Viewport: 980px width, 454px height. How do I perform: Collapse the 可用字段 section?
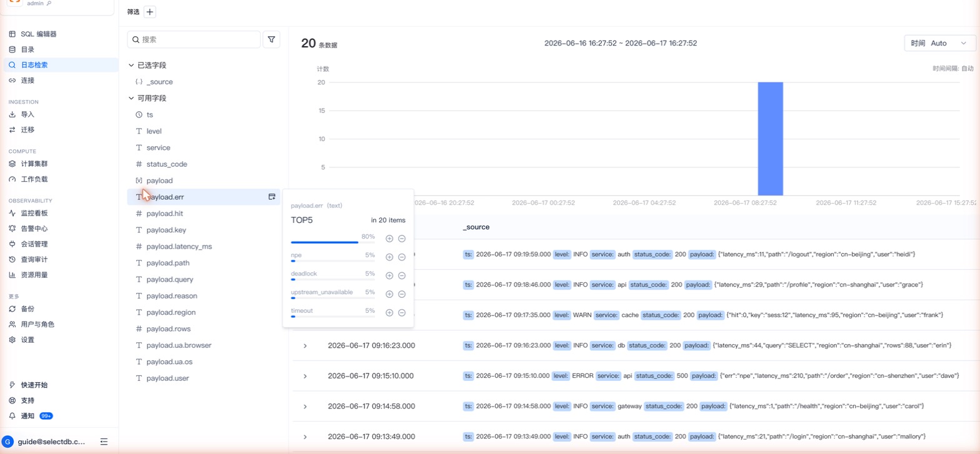131,98
